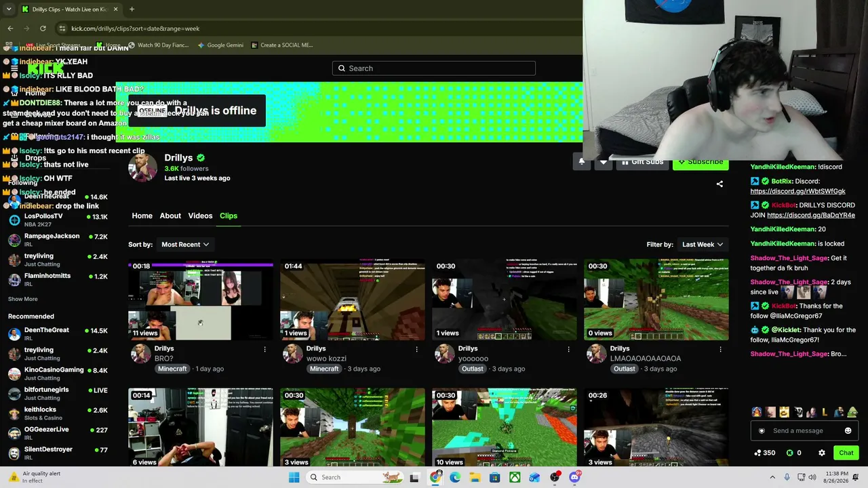Click the green Subscribe button

701,162
